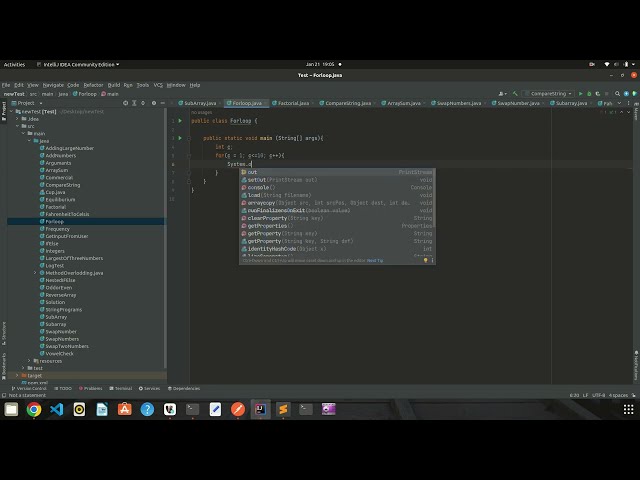
Task: Click the user account icon in toolbar
Action: [502, 93]
